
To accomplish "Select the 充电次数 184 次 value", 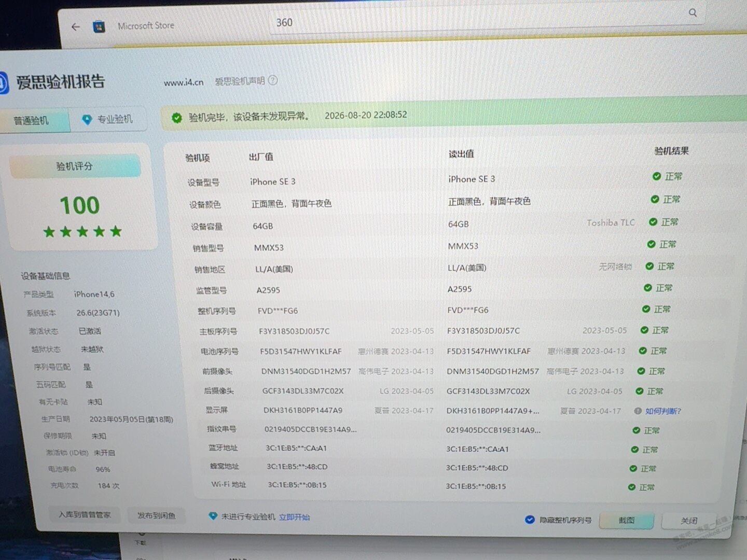I will (x=108, y=486).
